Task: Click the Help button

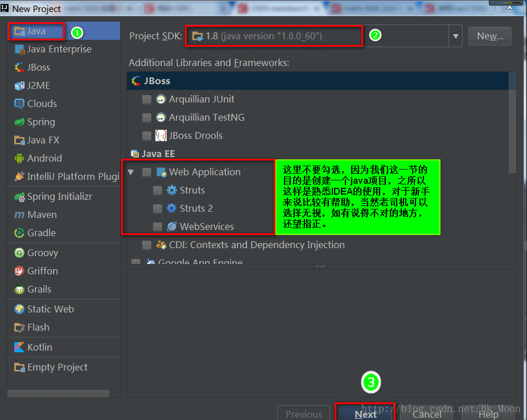Action: pyautogui.click(x=488, y=414)
